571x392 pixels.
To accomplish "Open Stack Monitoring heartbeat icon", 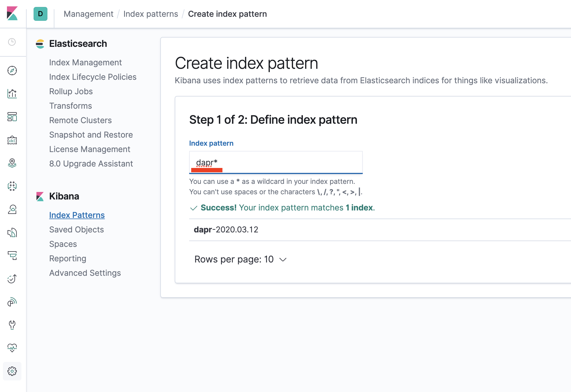I will [12, 348].
